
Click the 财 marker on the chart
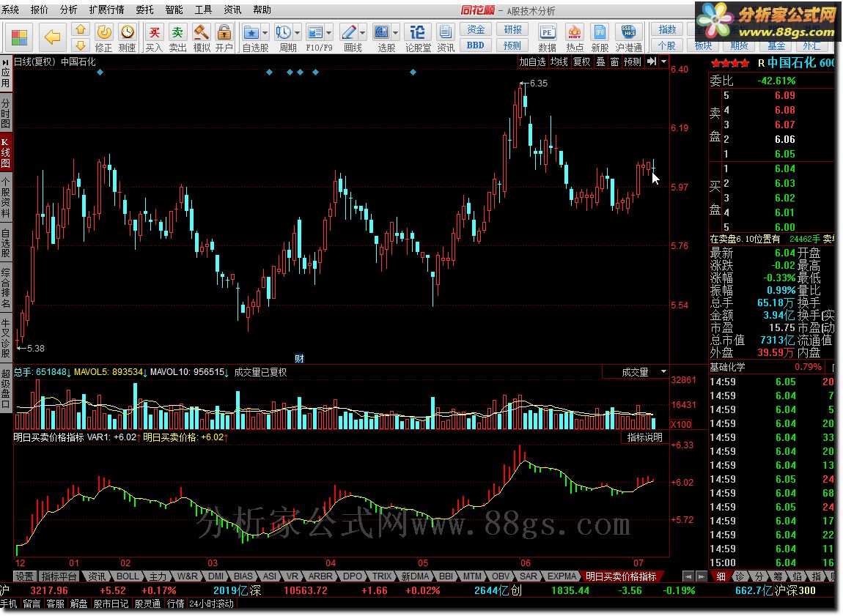tap(300, 359)
